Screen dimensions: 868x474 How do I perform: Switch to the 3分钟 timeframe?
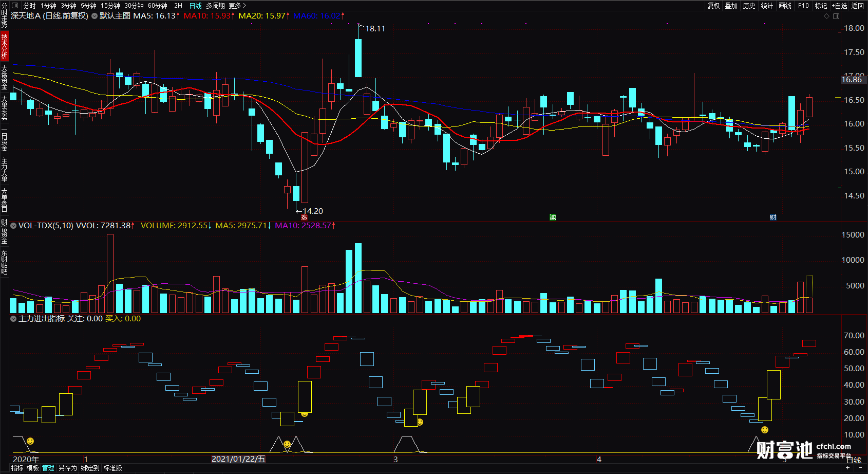[68, 6]
